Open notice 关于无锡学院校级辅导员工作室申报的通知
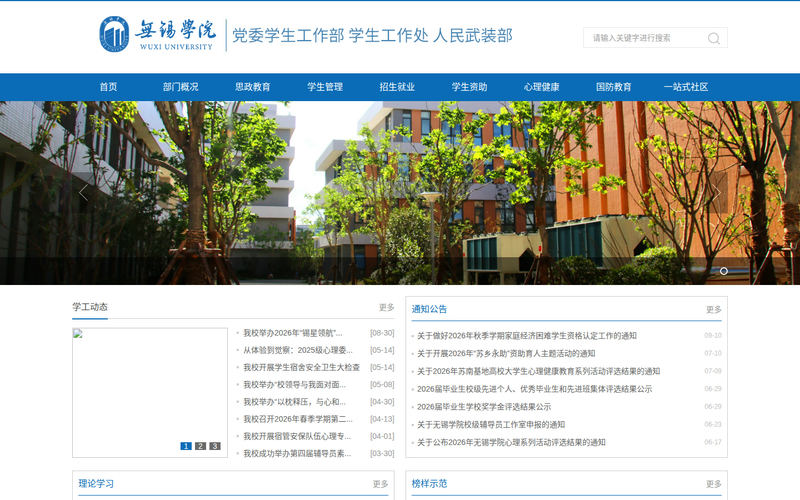The width and height of the screenshot is (800, 500). (491, 424)
